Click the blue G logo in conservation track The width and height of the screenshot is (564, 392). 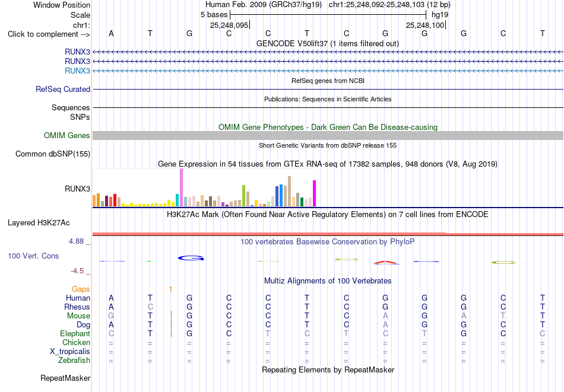point(191,258)
